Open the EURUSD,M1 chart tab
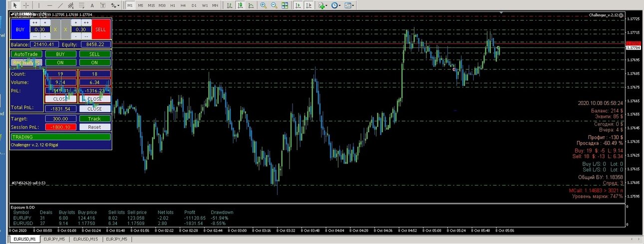 (x=24, y=239)
